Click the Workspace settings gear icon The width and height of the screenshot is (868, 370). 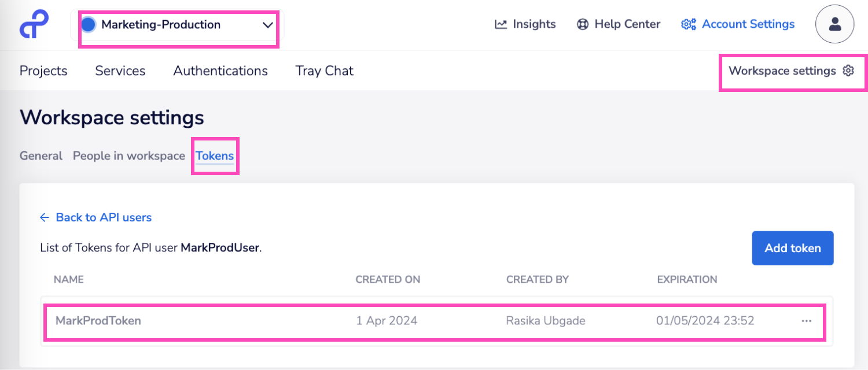click(848, 71)
